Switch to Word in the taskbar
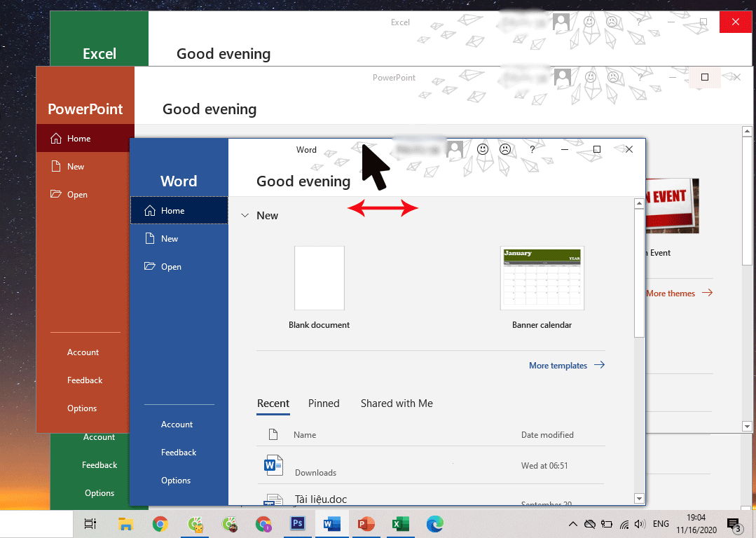The height and width of the screenshot is (538, 756). pos(331,524)
